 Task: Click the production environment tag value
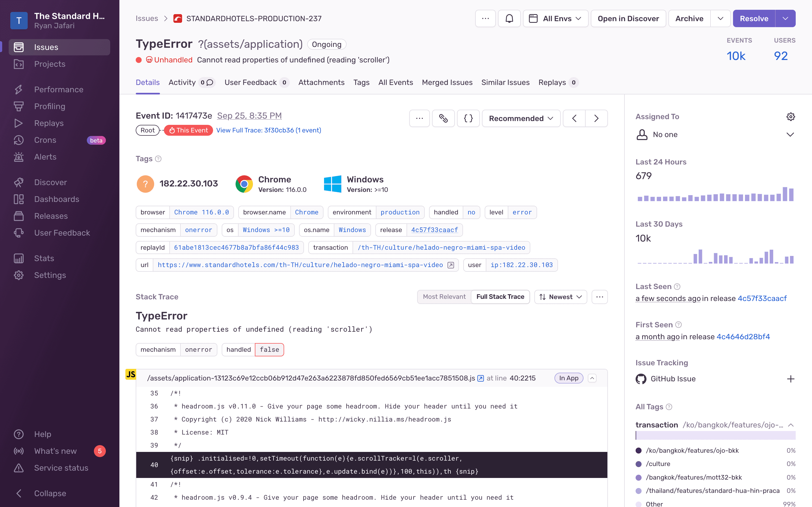(400, 212)
